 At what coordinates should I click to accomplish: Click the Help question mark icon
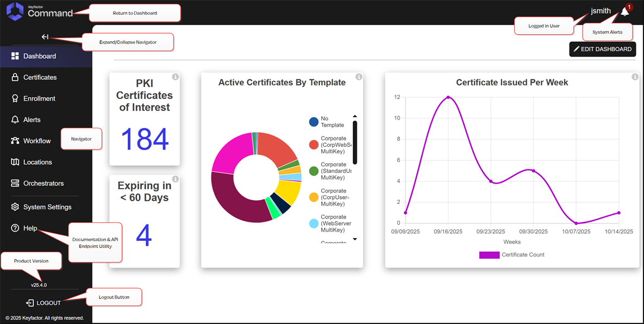point(15,228)
